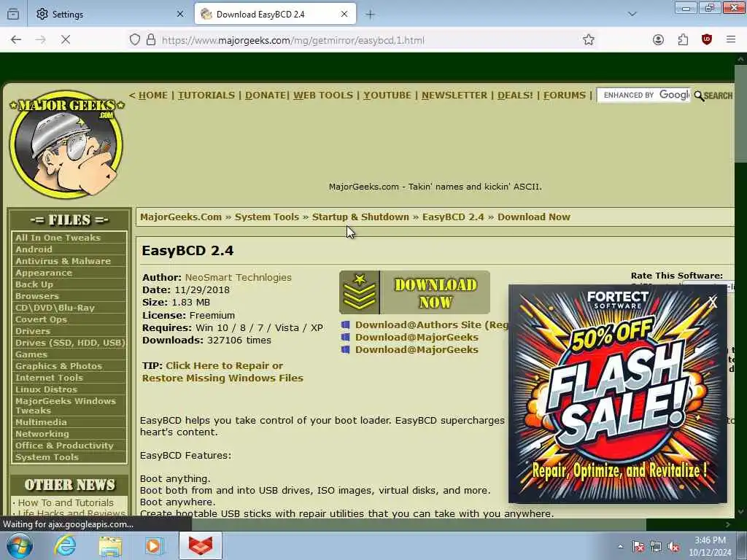Open the Back Up category
747x560 pixels.
point(34,284)
